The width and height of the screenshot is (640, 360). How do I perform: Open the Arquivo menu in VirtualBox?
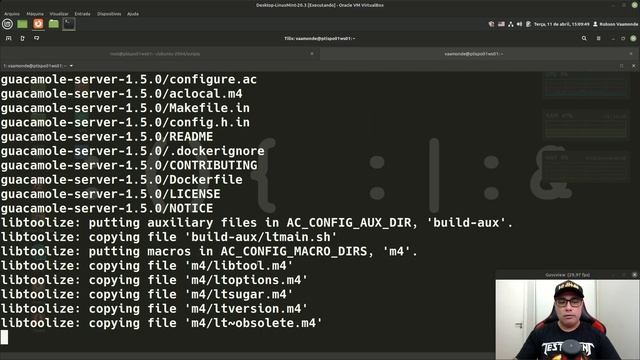tap(12, 14)
